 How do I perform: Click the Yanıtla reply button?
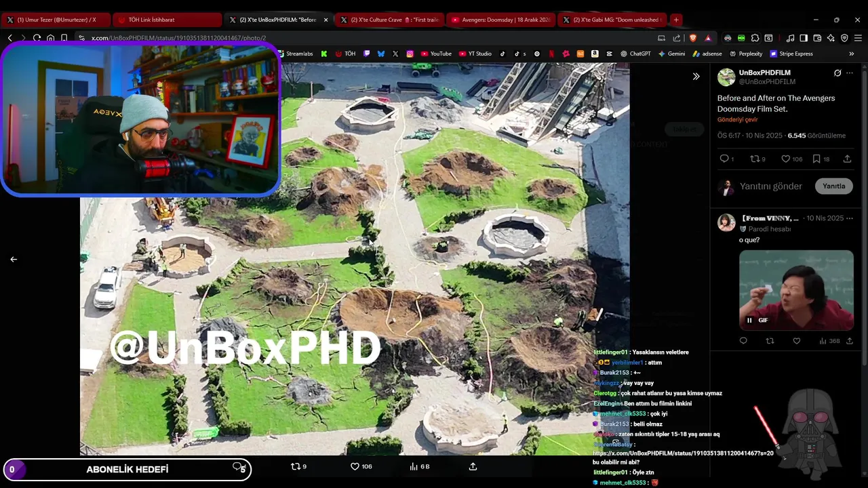(833, 186)
